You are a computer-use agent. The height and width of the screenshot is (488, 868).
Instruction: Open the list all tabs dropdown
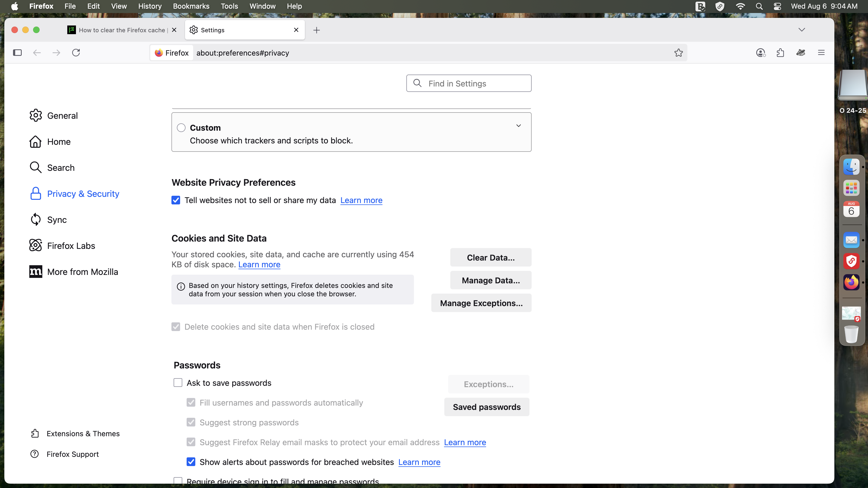pos(802,30)
